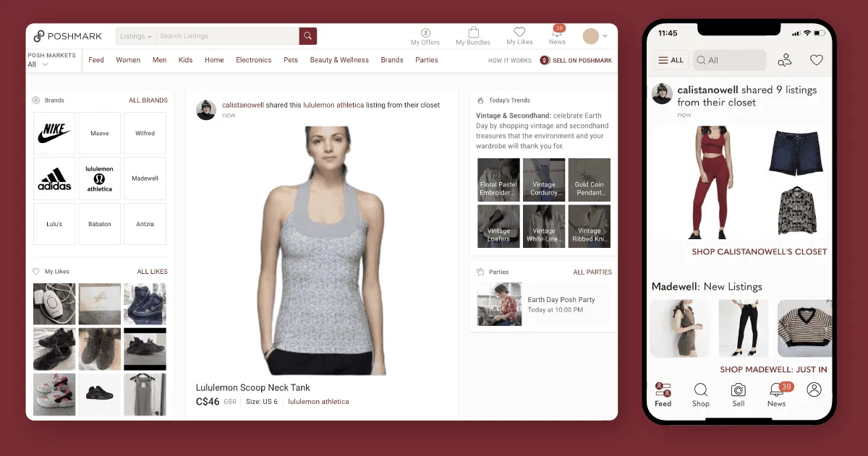This screenshot has width=868, height=456.
Task: Open the Vintage Ribbed Knit trend tile
Action: coord(590,226)
